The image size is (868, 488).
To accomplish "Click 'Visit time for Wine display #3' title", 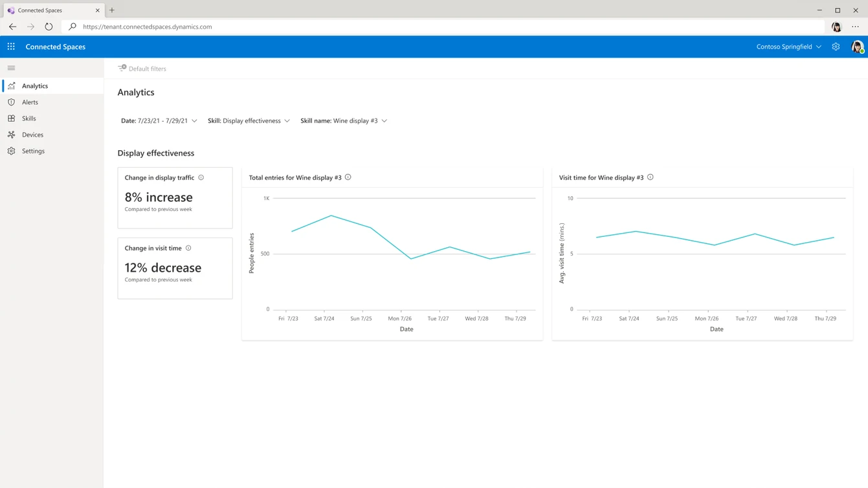I will (601, 177).
